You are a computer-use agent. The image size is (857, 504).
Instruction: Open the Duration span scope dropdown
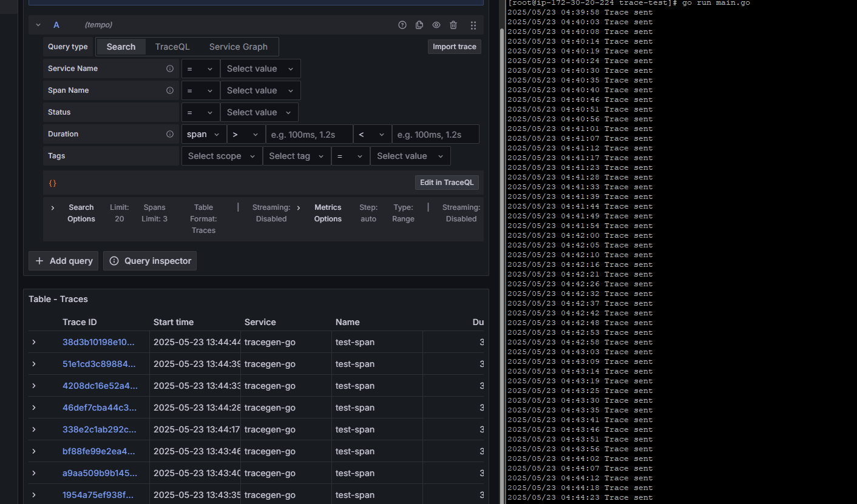[x=204, y=134]
